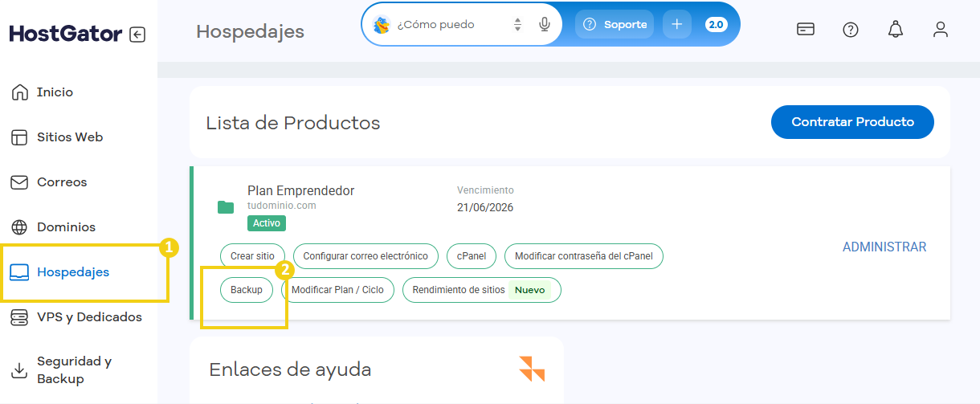Toggle the up/down arrows in assistant search box
The height and width of the screenshot is (404, 980).
(517, 25)
